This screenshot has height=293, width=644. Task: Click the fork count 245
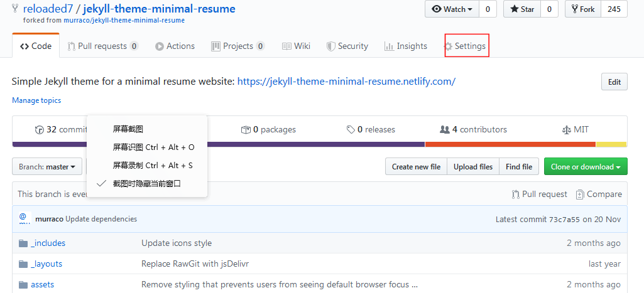pyautogui.click(x=614, y=9)
